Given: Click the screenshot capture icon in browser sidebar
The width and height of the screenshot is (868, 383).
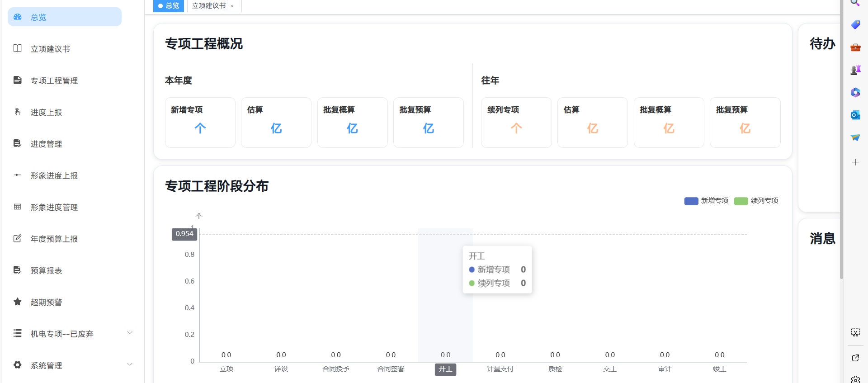Looking at the screenshot, I should [x=855, y=332].
